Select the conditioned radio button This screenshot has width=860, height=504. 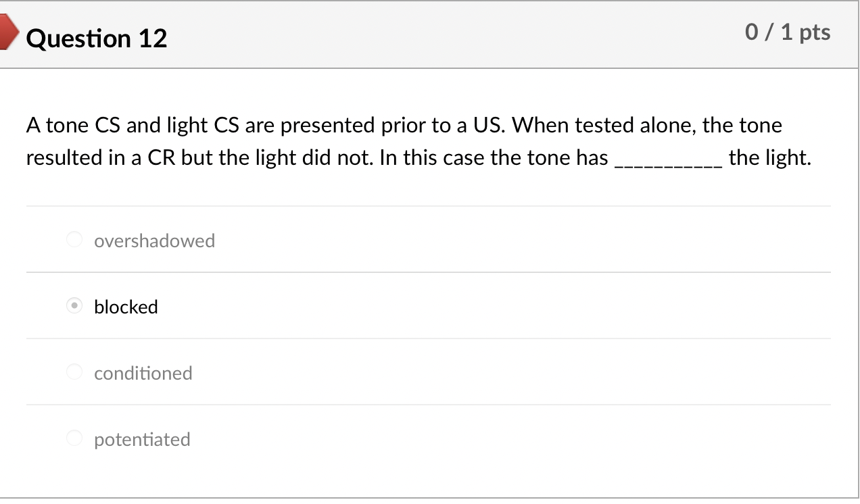[74, 372]
